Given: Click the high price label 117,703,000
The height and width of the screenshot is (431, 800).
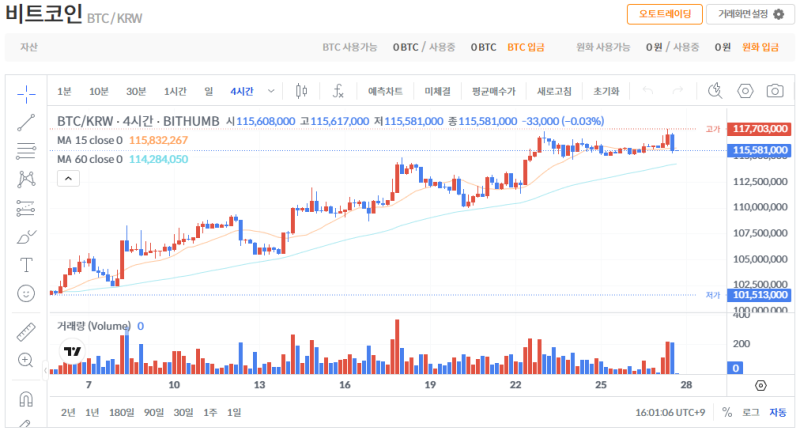Looking at the screenshot, I should tap(759, 129).
